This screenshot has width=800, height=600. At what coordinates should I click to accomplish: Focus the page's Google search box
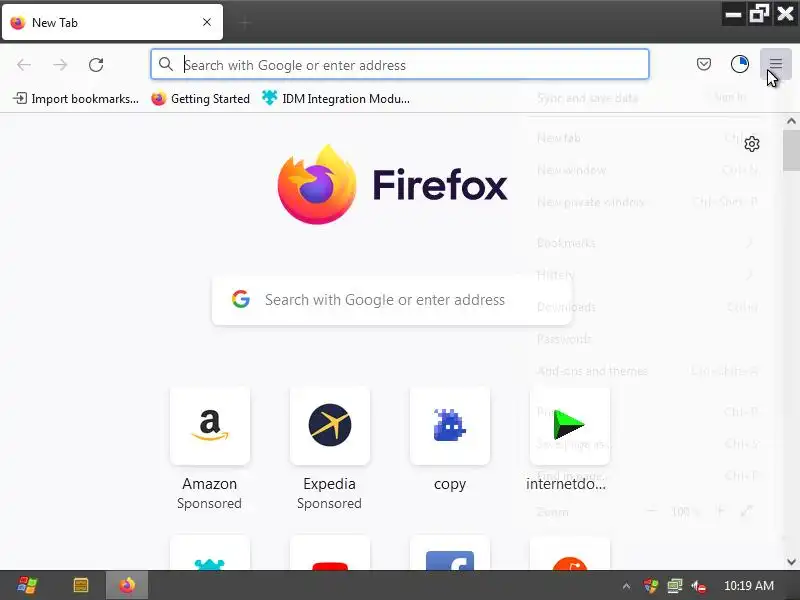pos(391,299)
